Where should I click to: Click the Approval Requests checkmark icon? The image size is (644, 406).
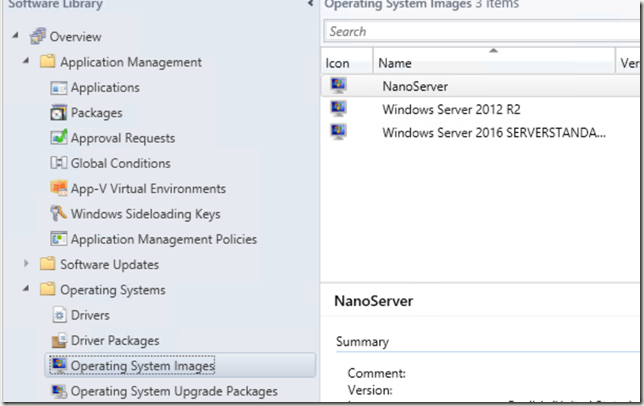[58, 138]
